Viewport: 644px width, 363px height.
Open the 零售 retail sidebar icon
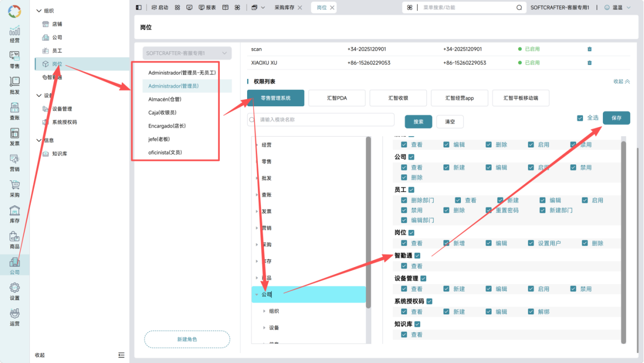coord(14,56)
